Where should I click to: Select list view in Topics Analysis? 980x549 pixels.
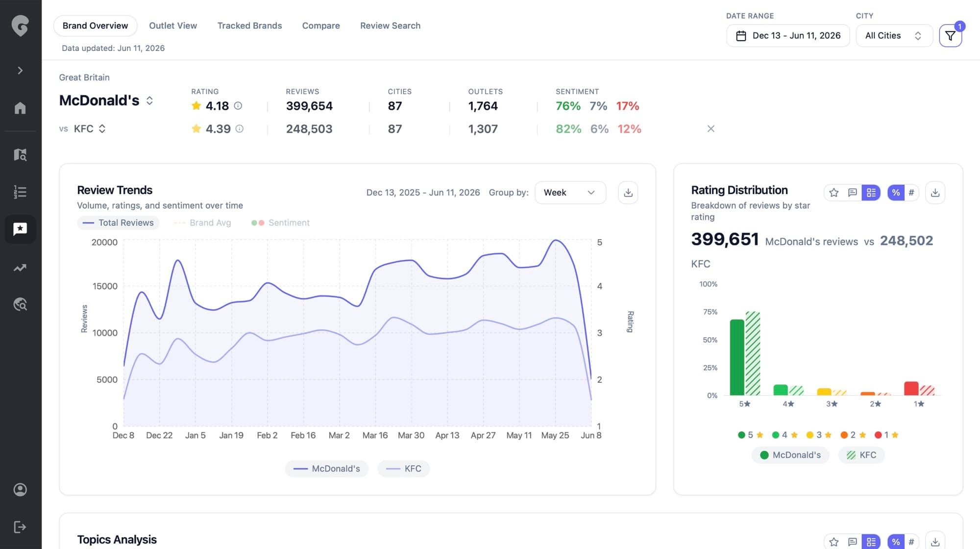coord(871,542)
